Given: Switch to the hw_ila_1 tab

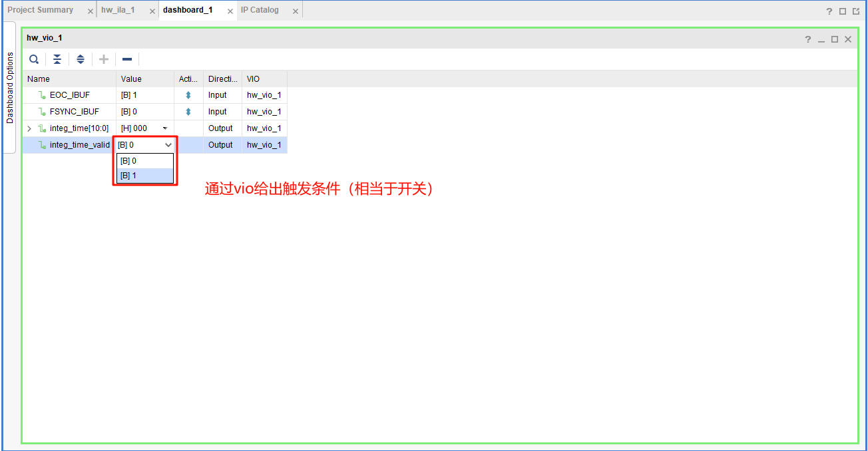Looking at the screenshot, I should (x=118, y=10).
